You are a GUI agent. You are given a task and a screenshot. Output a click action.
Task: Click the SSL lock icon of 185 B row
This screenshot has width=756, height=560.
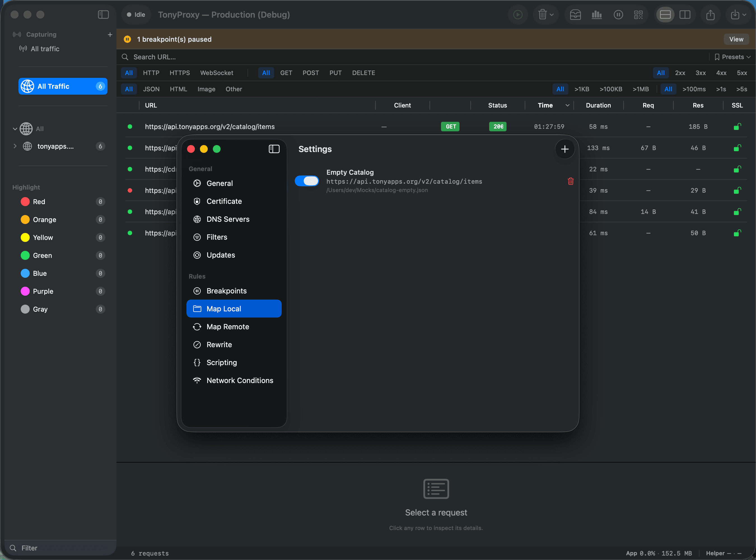pyautogui.click(x=737, y=127)
